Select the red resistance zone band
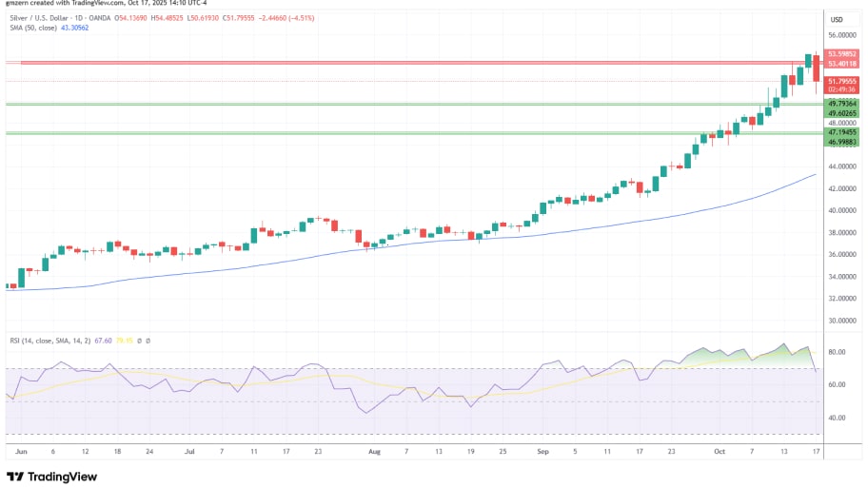 click(381, 63)
